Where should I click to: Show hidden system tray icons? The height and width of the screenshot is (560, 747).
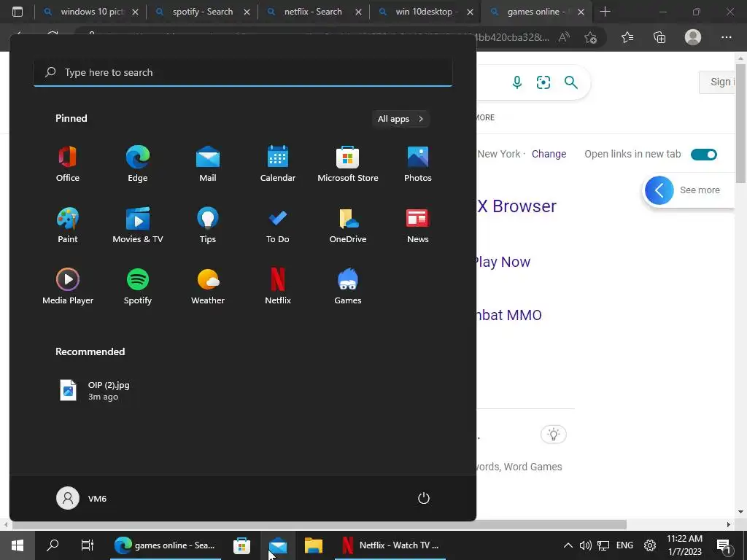click(x=568, y=545)
